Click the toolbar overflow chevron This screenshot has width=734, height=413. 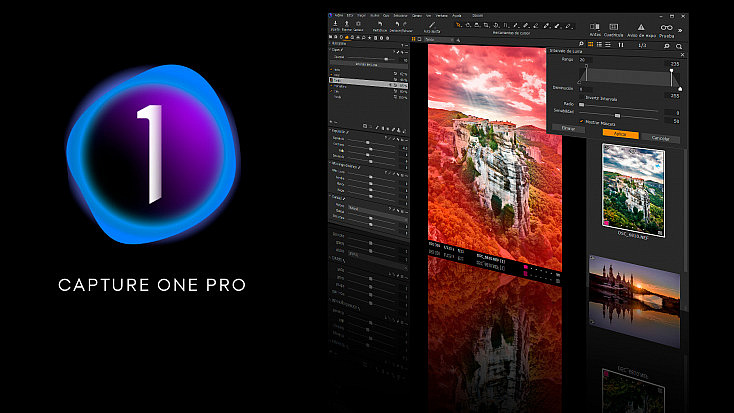(x=680, y=30)
